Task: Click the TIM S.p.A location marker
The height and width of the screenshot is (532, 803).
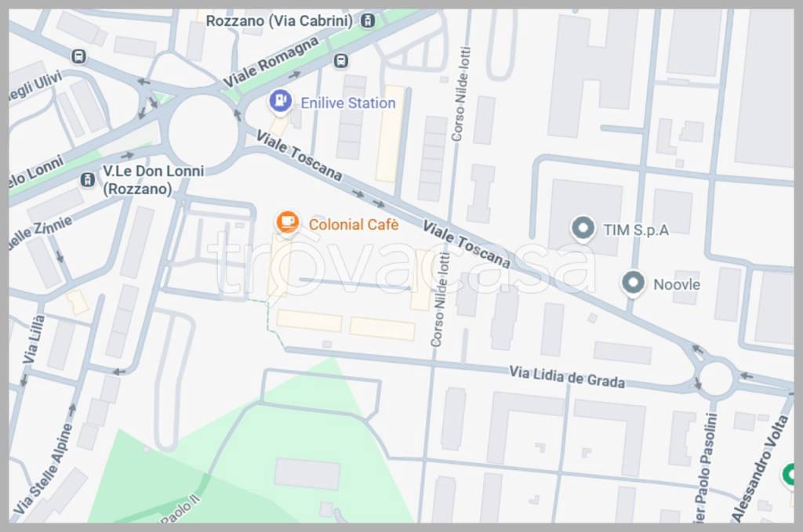Action: pyautogui.click(x=583, y=228)
